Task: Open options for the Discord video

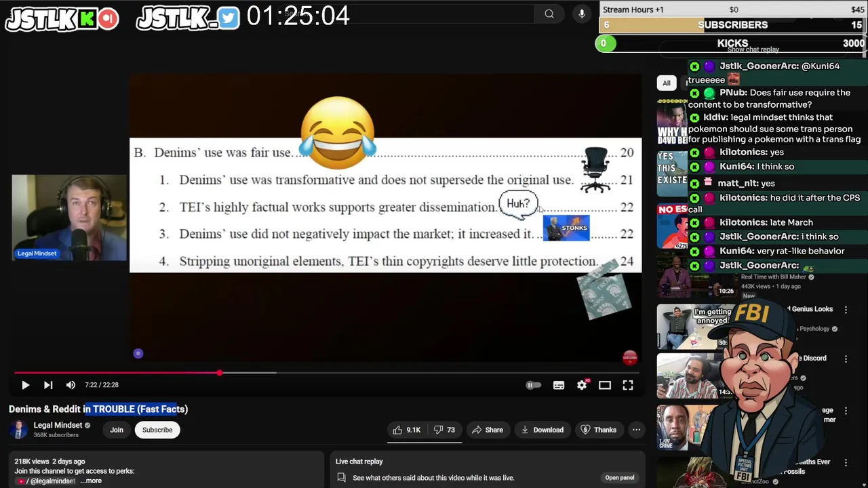Action: 846,359
